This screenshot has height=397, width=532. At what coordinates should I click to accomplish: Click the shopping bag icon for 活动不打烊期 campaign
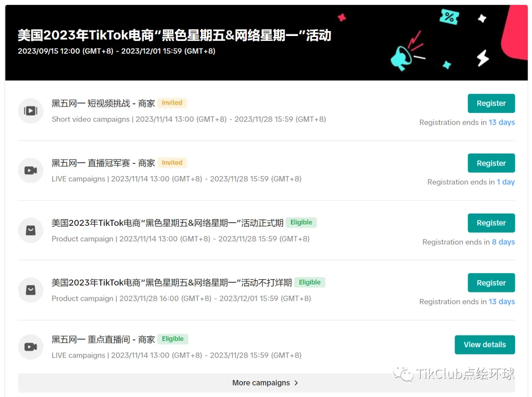click(31, 290)
